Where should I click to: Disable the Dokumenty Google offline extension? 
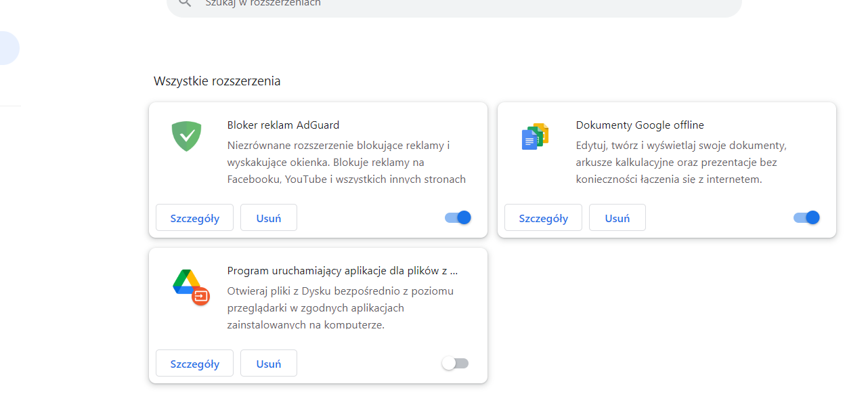806,217
